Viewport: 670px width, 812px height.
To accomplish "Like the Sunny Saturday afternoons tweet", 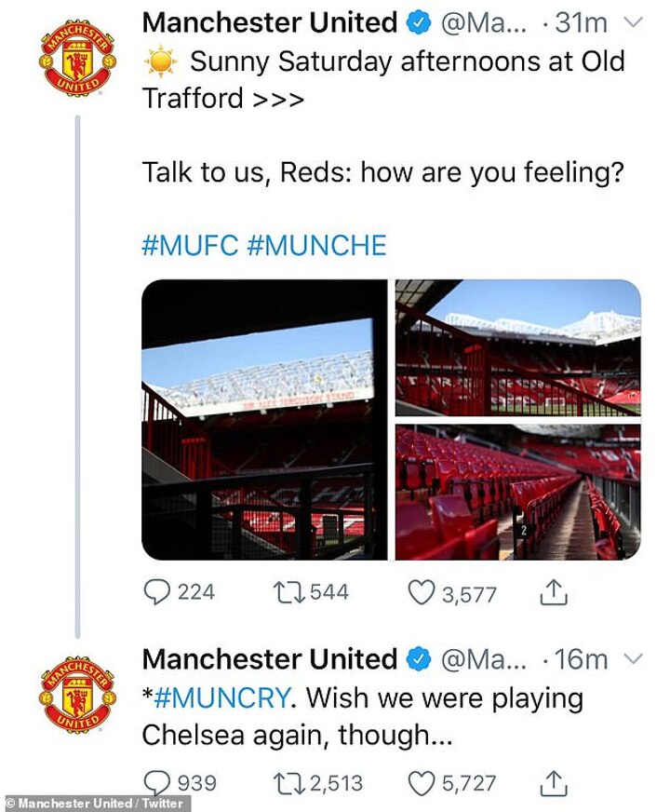I will click(x=422, y=592).
